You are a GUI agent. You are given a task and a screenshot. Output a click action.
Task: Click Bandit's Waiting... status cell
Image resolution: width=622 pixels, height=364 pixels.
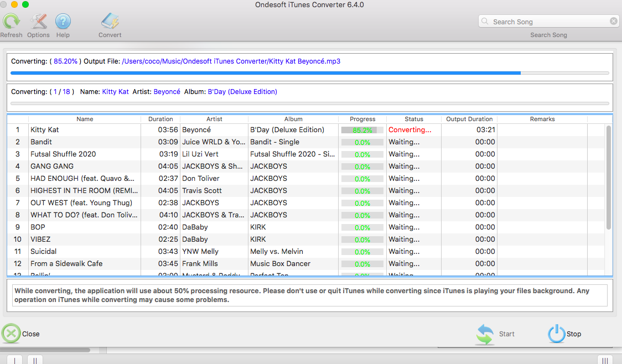coord(404,142)
